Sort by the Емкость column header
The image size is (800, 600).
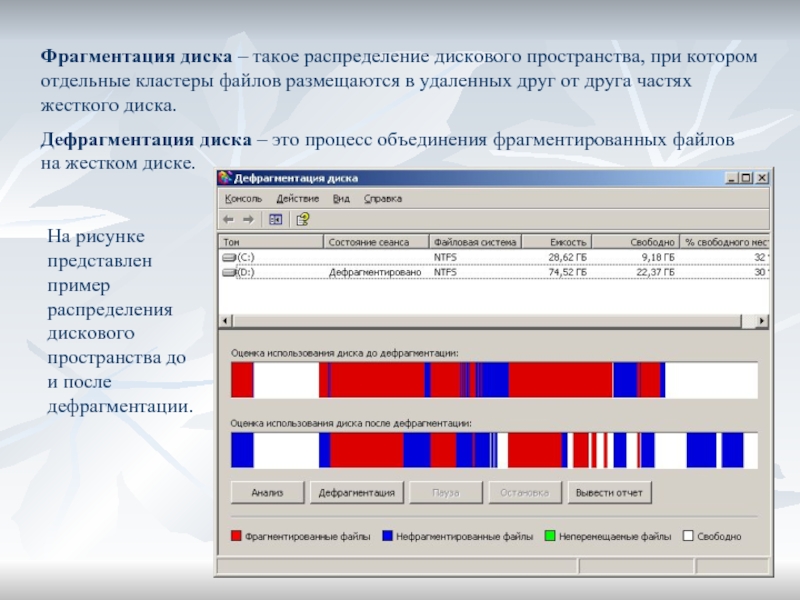coord(557,242)
